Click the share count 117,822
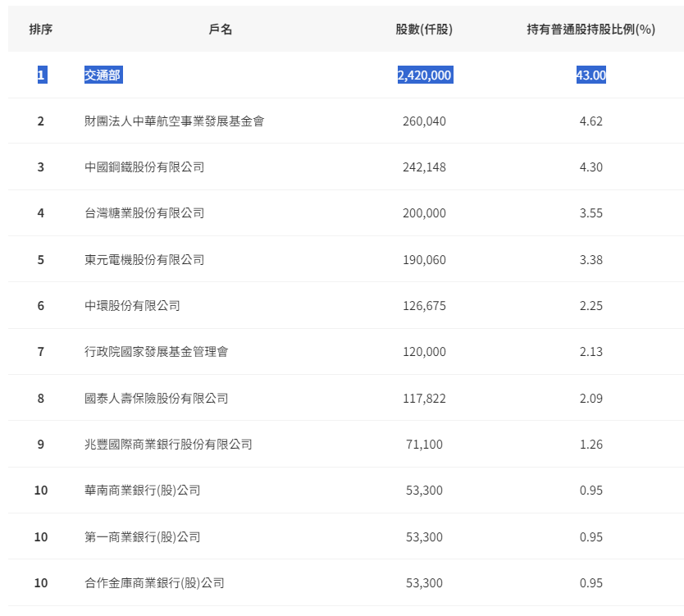This screenshot has height=616, width=684. pos(424,399)
